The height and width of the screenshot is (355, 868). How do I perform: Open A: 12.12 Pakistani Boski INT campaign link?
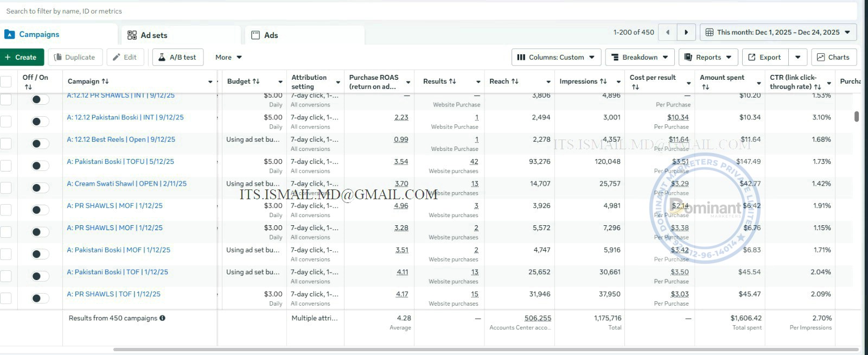pyautogui.click(x=125, y=117)
